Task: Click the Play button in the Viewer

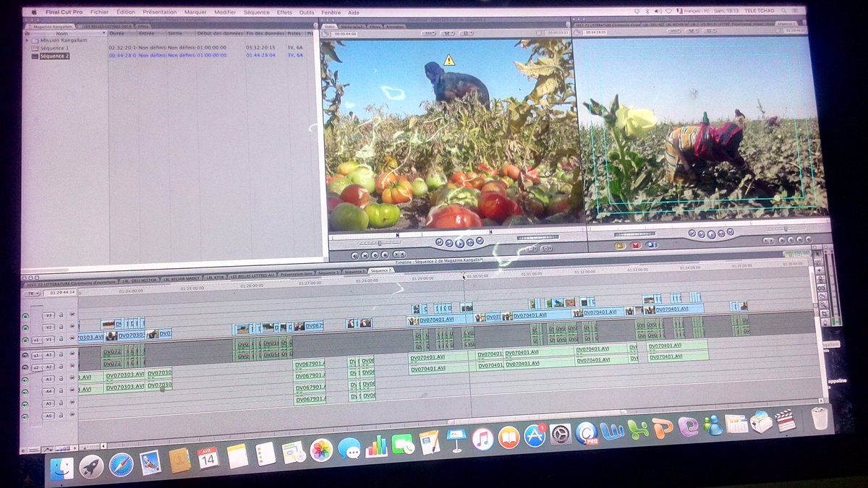Action: click(x=460, y=243)
